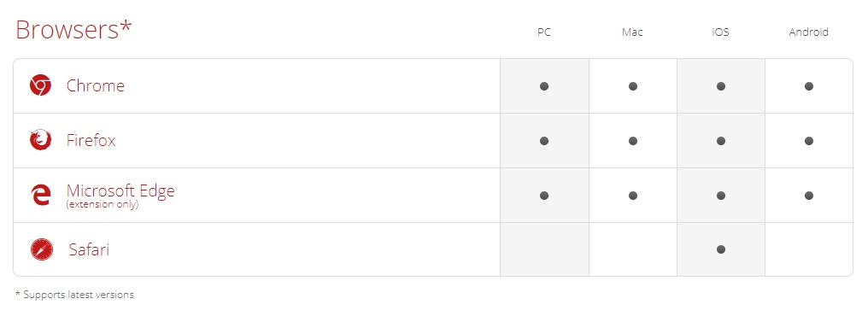The height and width of the screenshot is (322, 868).
Task: Click the Safari row label
Action: 89,249
